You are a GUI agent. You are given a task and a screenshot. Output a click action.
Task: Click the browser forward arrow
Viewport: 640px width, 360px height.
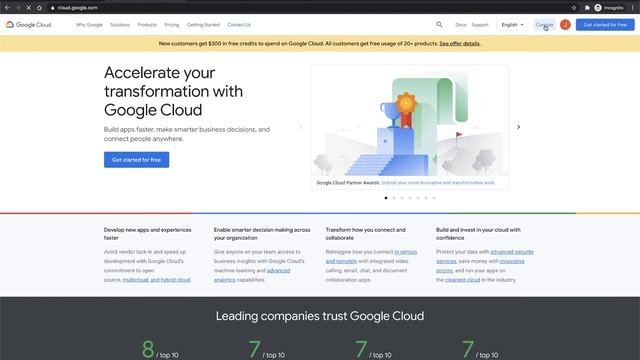(18, 7)
